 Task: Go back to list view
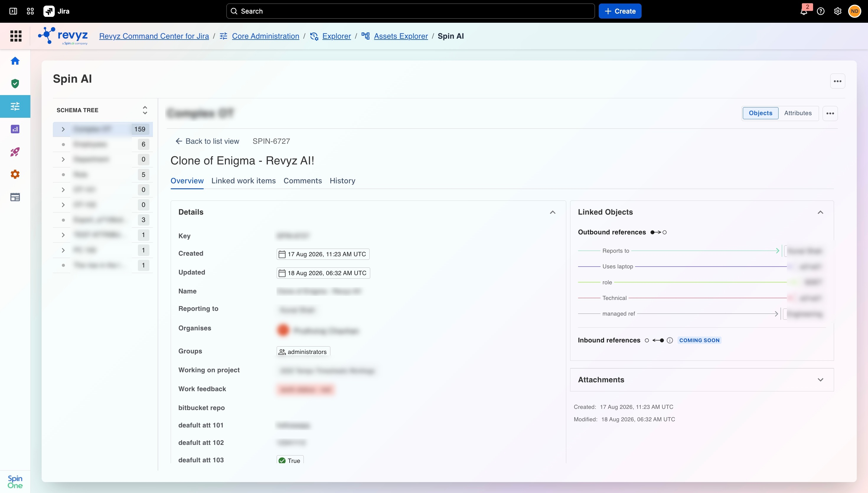point(207,141)
